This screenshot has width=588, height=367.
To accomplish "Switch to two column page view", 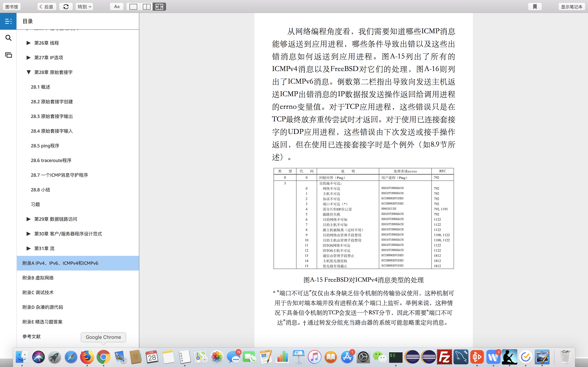I will tap(146, 7).
